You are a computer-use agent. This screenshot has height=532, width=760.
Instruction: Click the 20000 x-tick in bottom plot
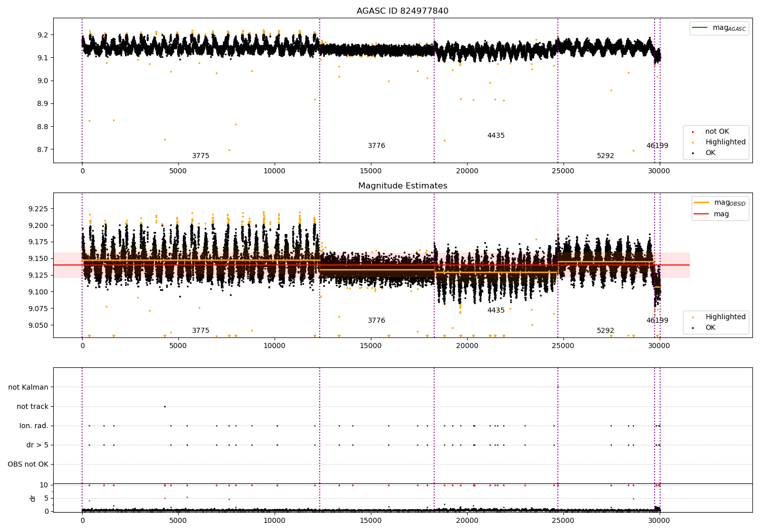pyautogui.click(x=467, y=521)
